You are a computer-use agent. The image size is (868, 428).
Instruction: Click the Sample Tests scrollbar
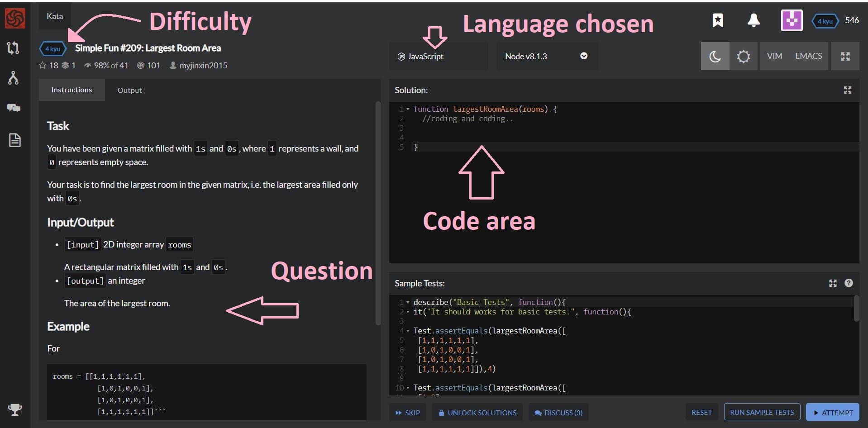tap(856, 308)
